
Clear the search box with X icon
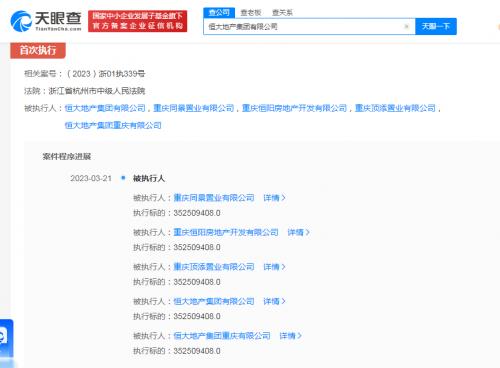(406, 26)
